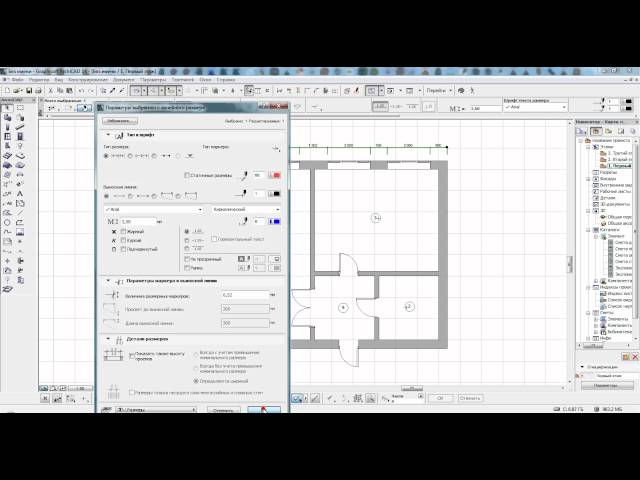Screen dimensions: 640x480
Task: Select the Marquee tool in the toolbox
Action: 20,108
